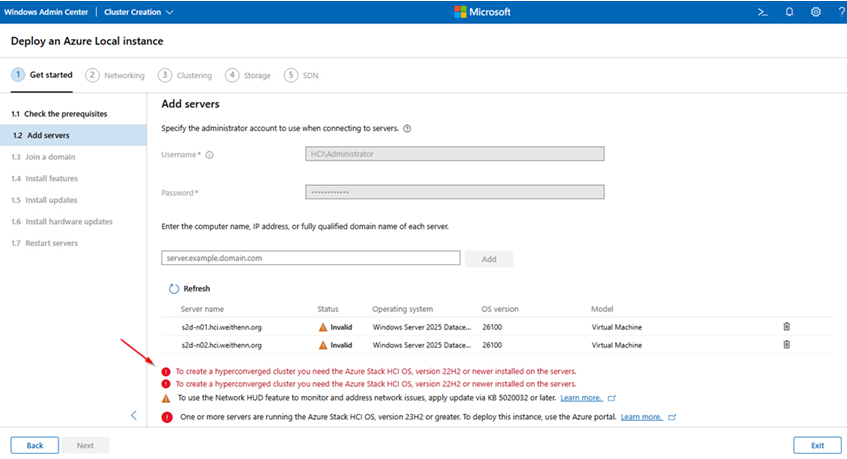Image resolution: width=847 pixels, height=459 pixels.
Task: Click the Refresh icon above server list
Action: pos(173,289)
